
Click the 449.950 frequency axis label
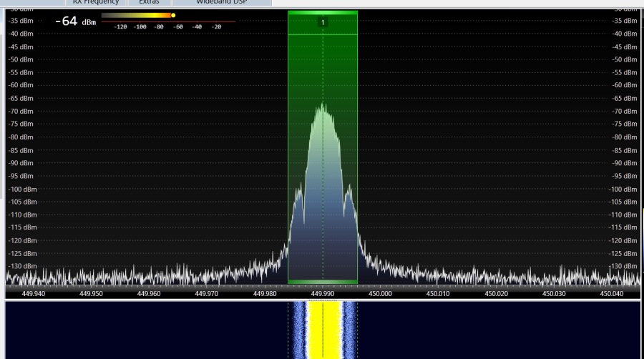click(x=91, y=294)
